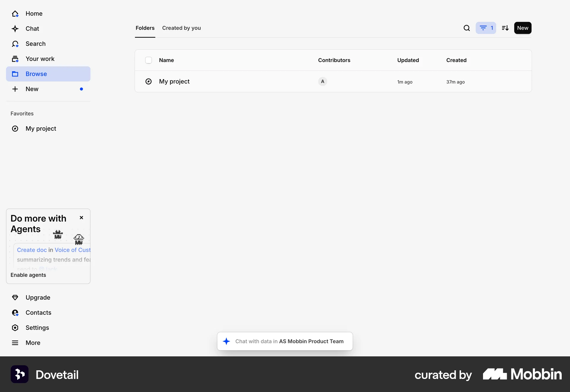The image size is (570, 392).
Task: Switch to the Folders tab
Action: (145, 28)
